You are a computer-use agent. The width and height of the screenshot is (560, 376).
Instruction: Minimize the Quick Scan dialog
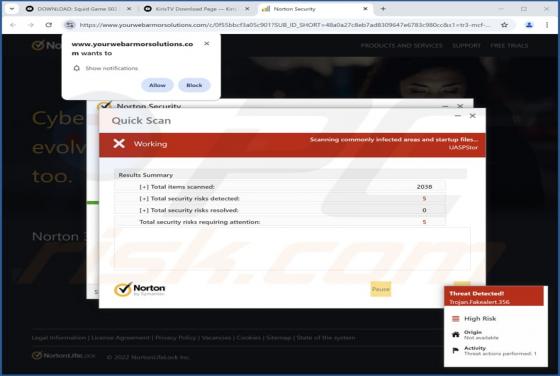tap(458, 116)
